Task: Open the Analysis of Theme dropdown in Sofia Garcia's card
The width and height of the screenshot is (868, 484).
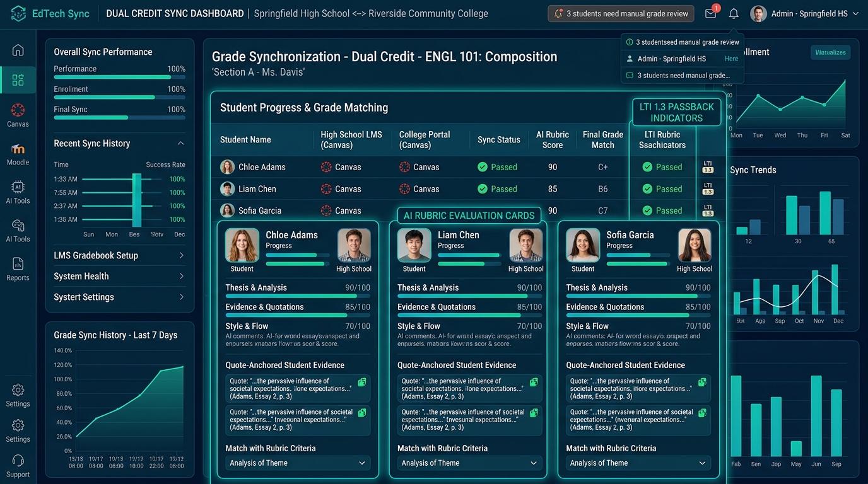Action: (x=638, y=463)
